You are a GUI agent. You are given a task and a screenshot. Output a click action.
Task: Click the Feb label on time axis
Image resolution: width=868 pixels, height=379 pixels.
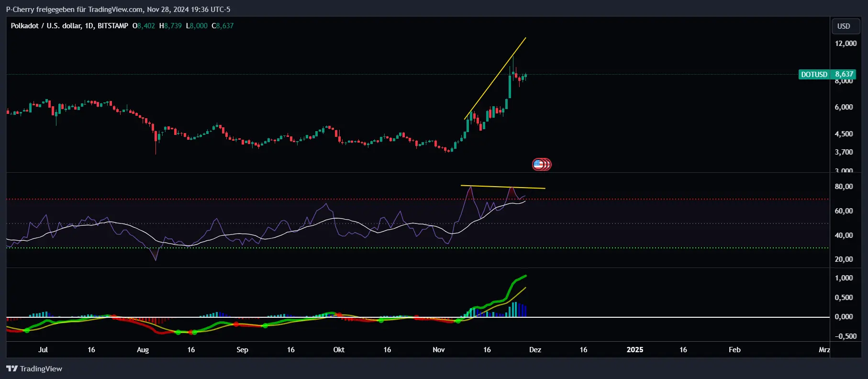[734, 350]
